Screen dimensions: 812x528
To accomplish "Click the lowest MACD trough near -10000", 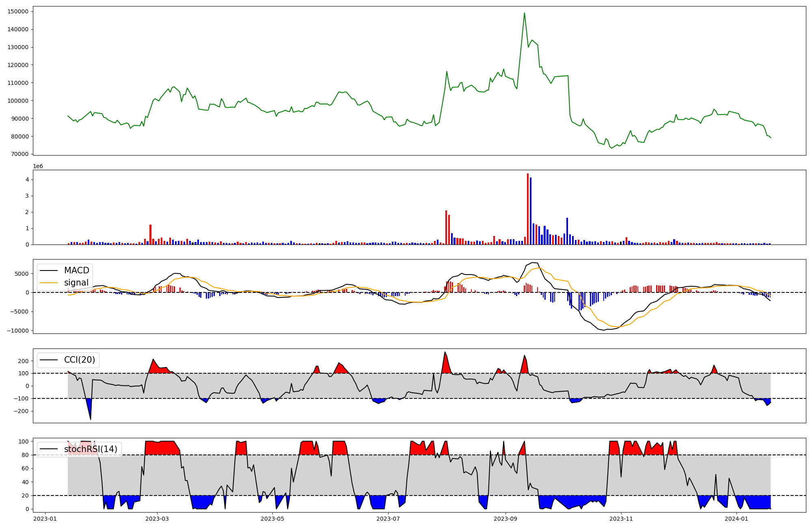I will pyautogui.click(x=604, y=330).
